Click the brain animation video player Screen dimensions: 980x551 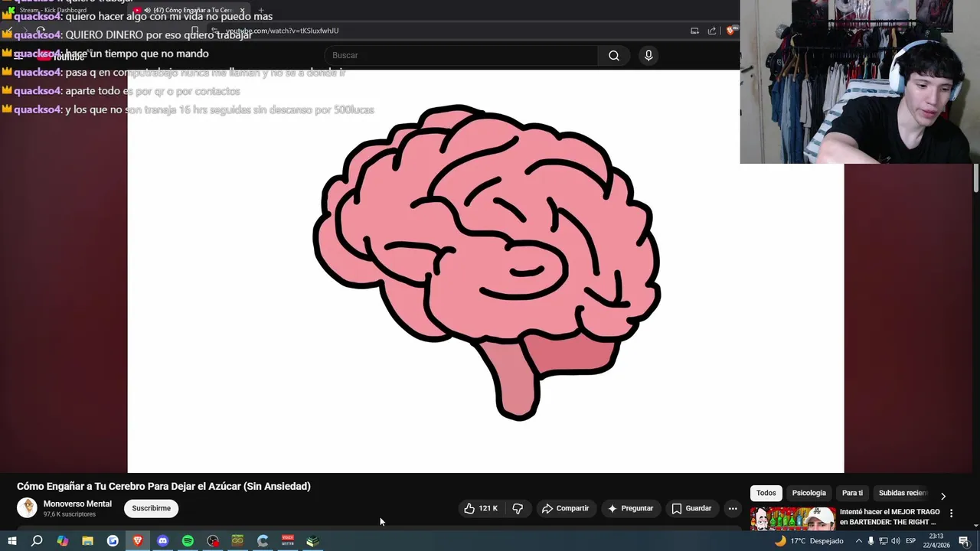click(x=485, y=271)
